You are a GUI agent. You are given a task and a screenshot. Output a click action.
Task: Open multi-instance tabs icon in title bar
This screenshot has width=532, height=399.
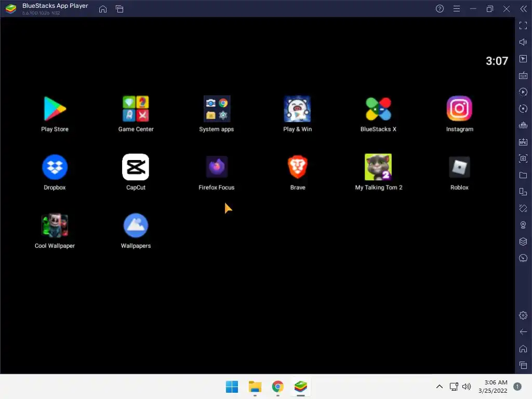point(119,9)
